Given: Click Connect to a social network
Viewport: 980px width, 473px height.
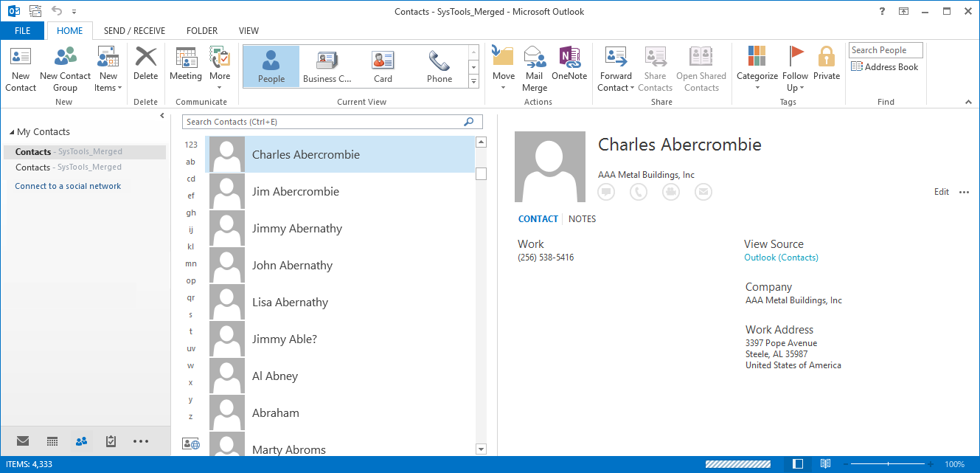Looking at the screenshot, I should pyautogui.click(x=68, y=186).
